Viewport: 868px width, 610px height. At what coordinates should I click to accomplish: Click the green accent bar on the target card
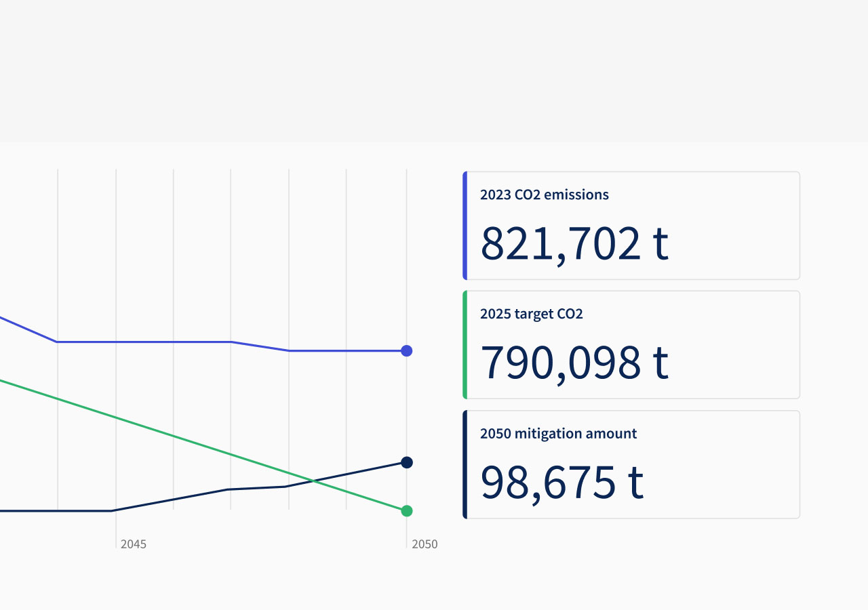pyautogui.click(x=465, y=344)
